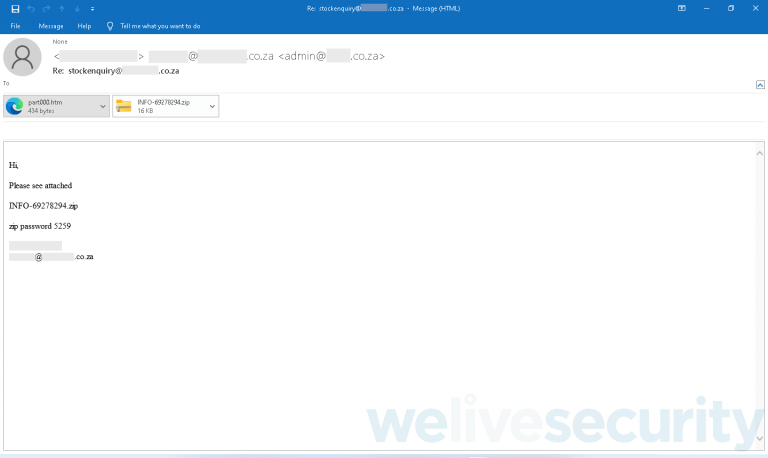
Task: Click the message body vertical scrollbar
Action: click(760, 295)
